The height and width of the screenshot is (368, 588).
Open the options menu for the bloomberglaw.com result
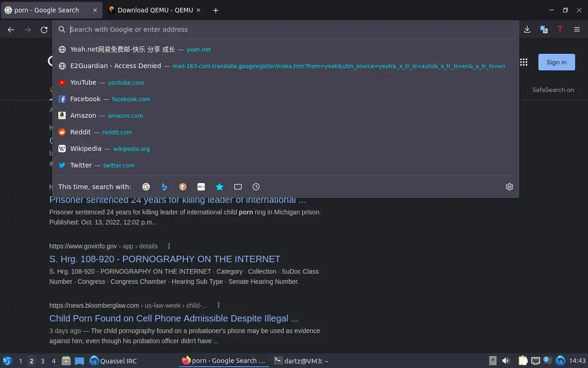point(219,305)
